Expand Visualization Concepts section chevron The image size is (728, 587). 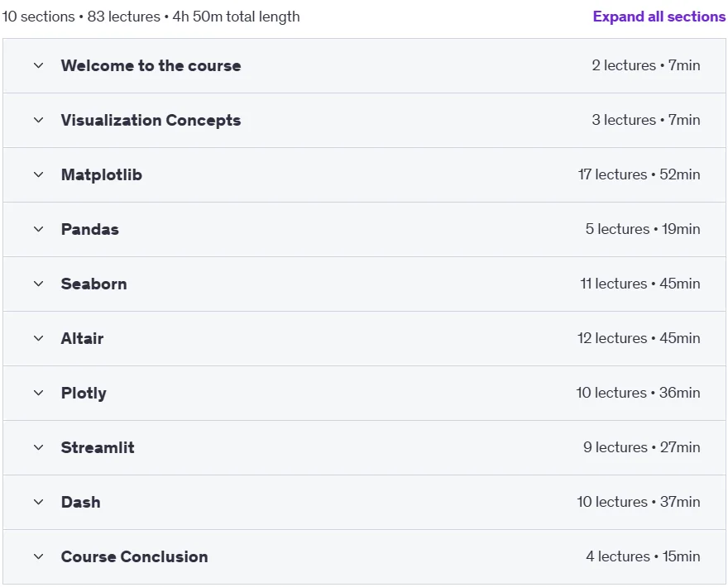click(39, 120)
